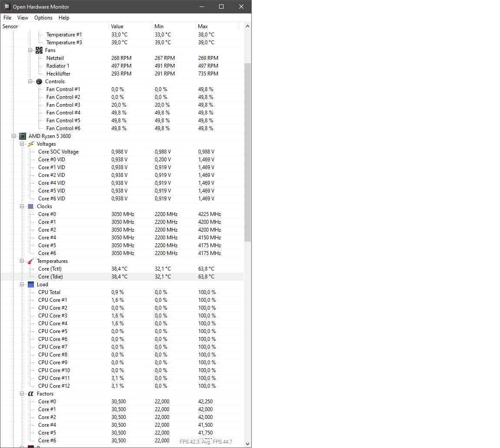This screenshot has width=500, height=448.
Task: Select the Core (Tdie) temperature row
Action: (x=122, y=277)
